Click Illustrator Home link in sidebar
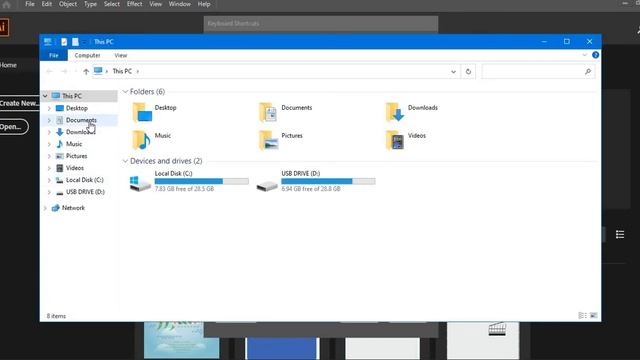The width and height of the screenshot is (640, 360). click(8, 65)
